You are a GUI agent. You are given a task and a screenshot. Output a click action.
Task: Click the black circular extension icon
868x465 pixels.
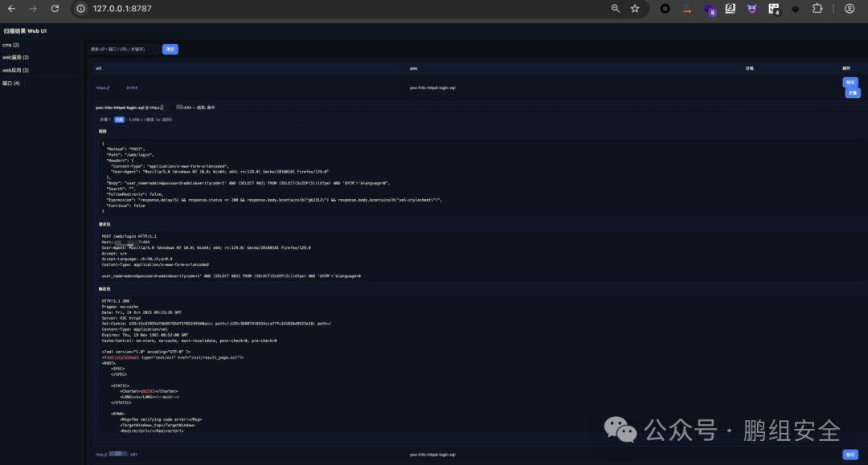tap(665, 9)
